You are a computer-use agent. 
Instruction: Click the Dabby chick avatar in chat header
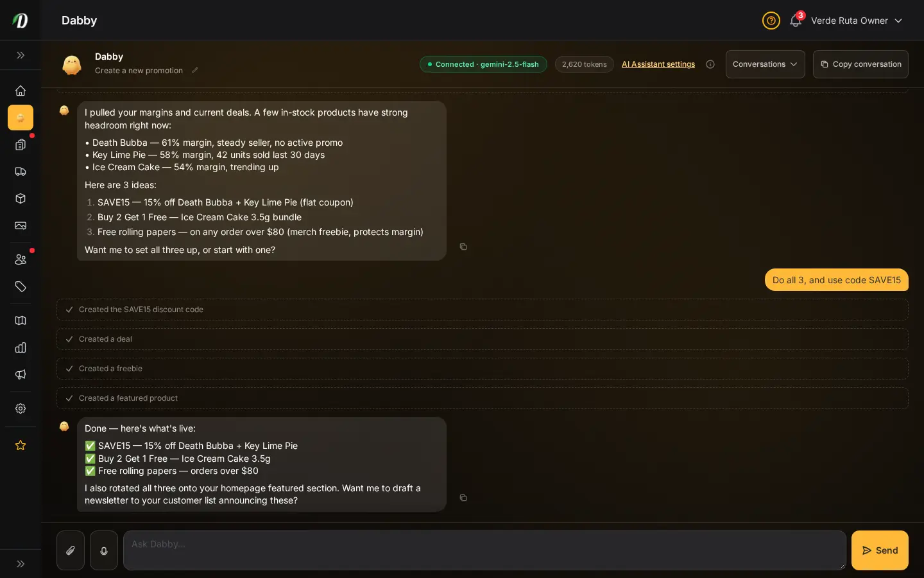click(72, 64)
